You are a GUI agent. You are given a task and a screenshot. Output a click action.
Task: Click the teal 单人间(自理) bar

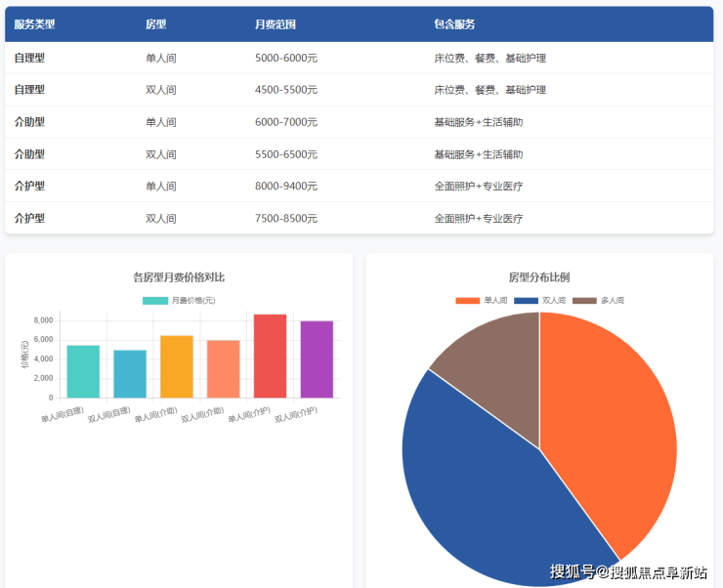pyautogui.click(x=83, y=372)
